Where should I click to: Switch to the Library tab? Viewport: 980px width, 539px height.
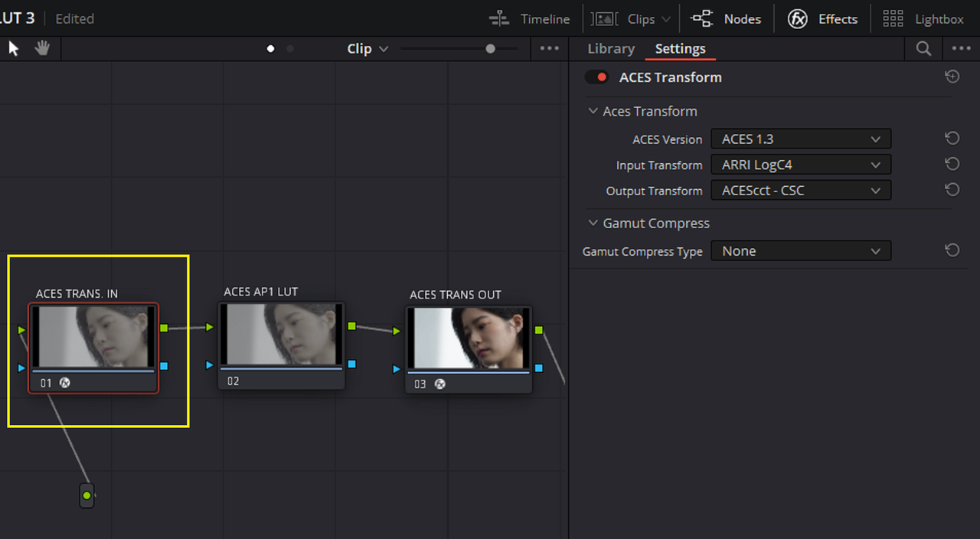tap(611, 48)
